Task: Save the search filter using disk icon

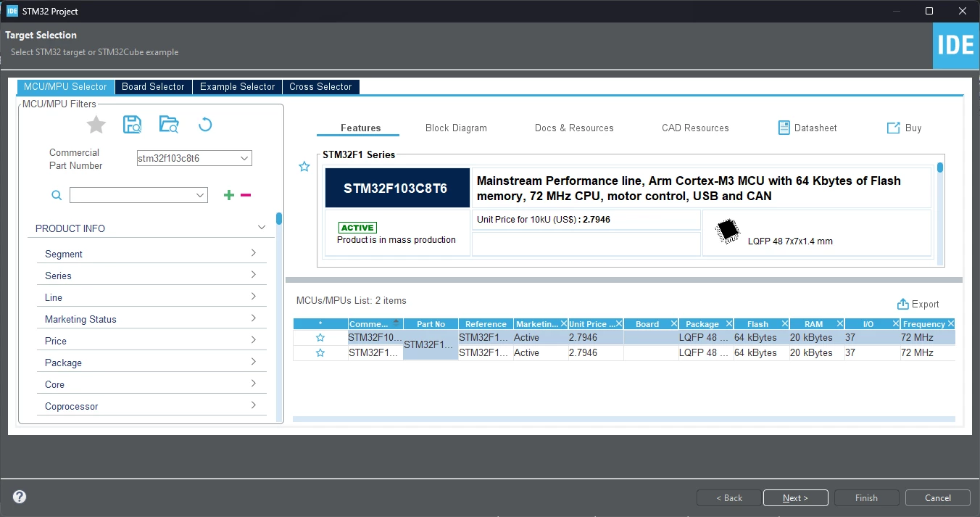Action: [x=132, y=125]
